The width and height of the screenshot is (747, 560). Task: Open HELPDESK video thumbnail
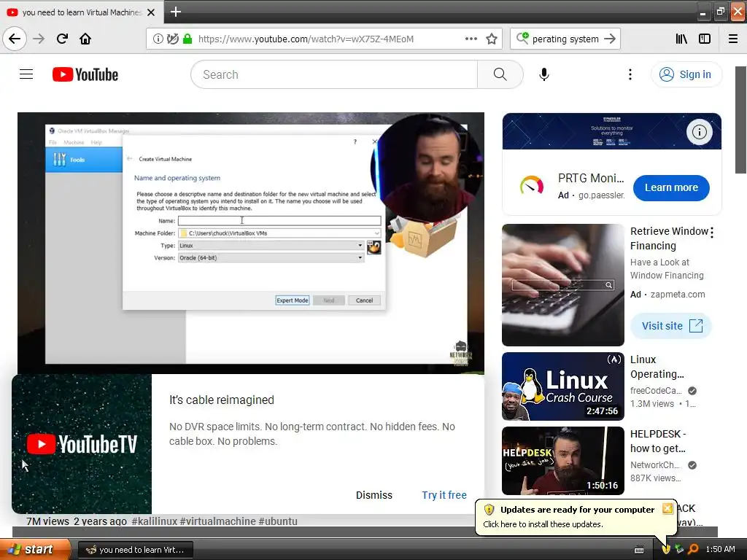click(x=563, y=461)
